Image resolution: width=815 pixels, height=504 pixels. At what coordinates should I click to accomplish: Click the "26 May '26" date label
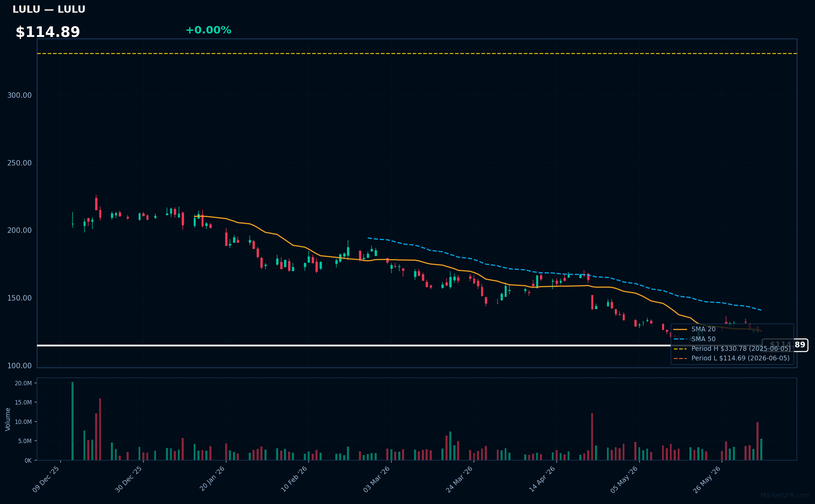pos(707,479)
